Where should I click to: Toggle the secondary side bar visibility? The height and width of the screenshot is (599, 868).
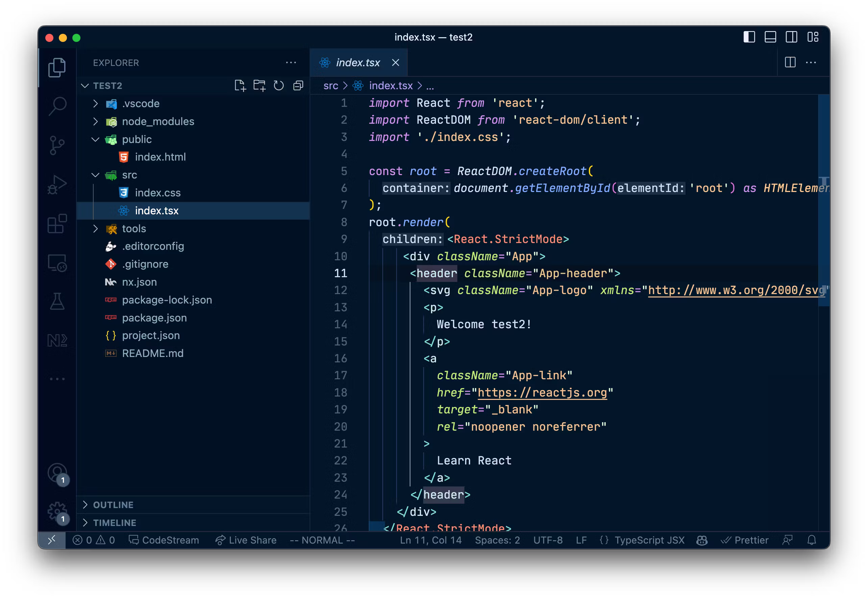click(791, 37)
